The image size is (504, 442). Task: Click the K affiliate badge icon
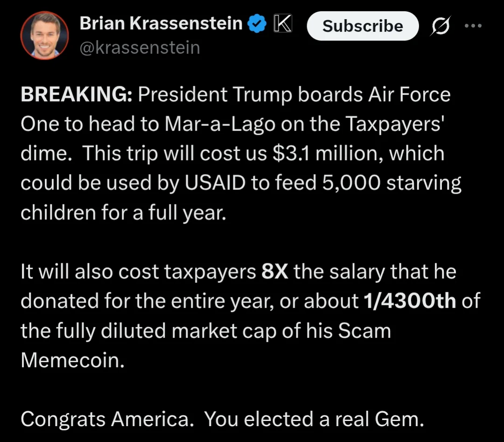(282, 23)
